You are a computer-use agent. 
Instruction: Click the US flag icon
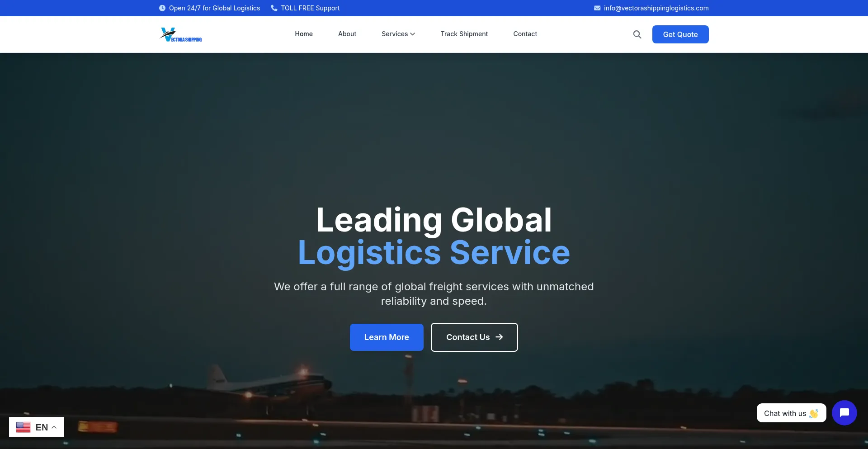pos(23,427)
